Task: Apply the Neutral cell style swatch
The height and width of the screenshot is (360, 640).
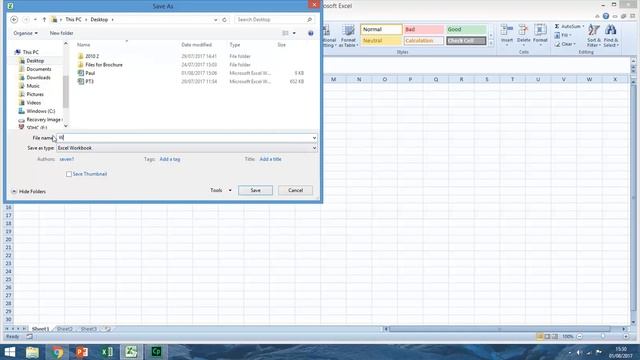Action: click(x=381, y=41)
